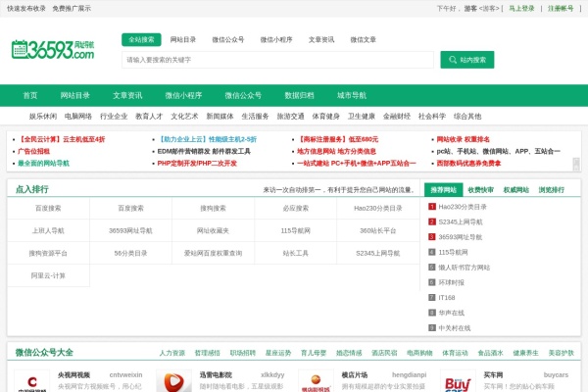Open ranked item 9: 中关村在线
The width and height of the screenshot is (588, 392).
(455, 328)
